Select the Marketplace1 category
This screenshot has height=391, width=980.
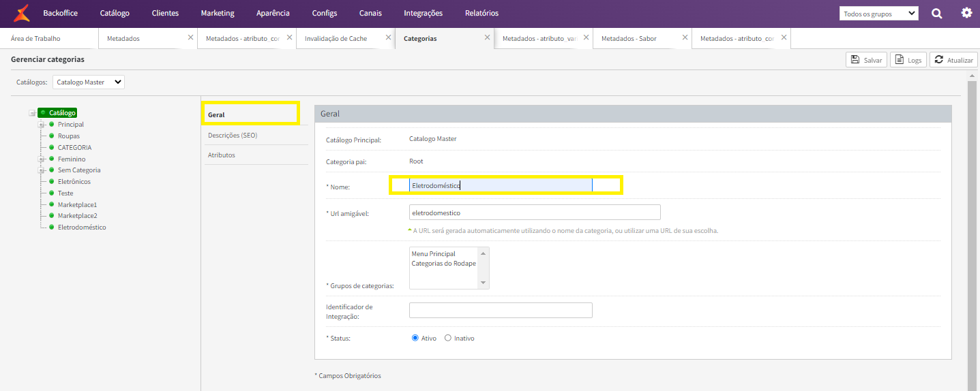click(78, 204)
